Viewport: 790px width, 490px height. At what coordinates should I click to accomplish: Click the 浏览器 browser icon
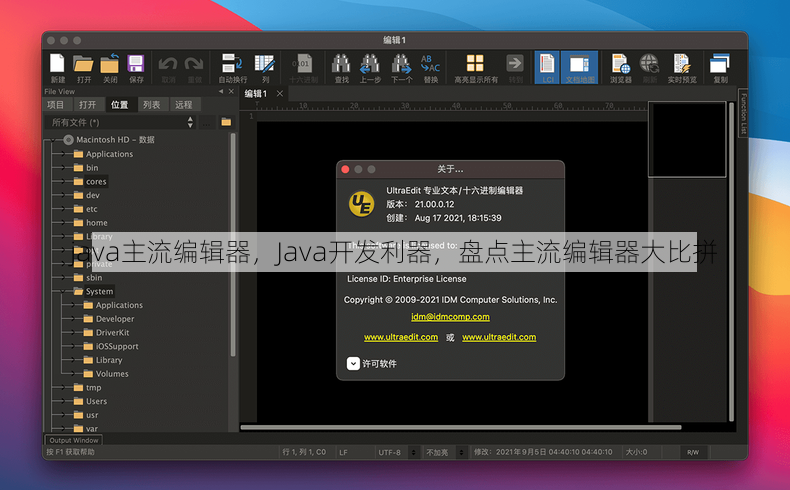[621, 63]
